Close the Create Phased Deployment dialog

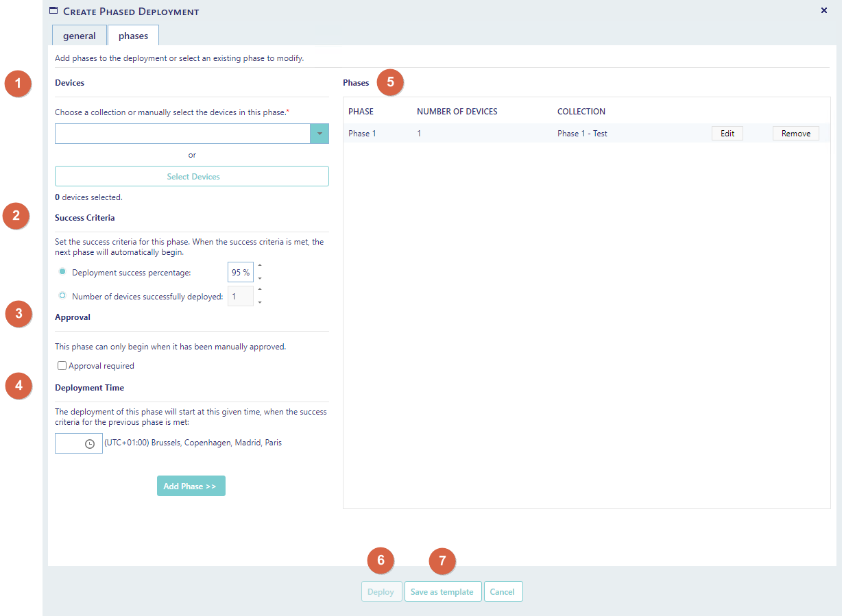pyautogui.click(x=823, y=10)
